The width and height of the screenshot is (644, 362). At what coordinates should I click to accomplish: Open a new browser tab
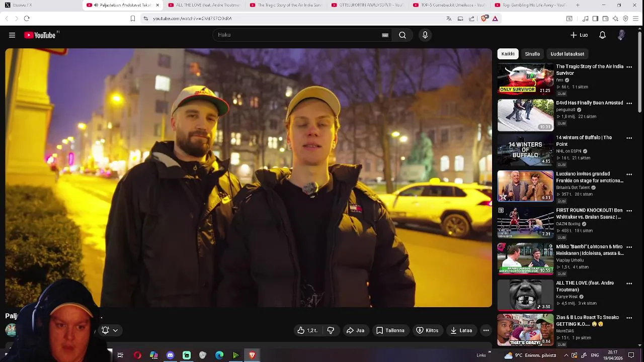pos(578,5)
